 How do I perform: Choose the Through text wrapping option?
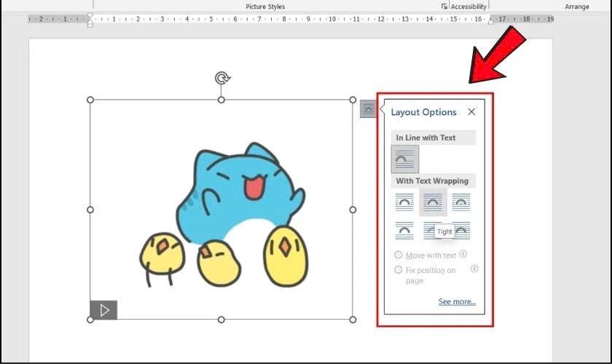coord(461,202)
